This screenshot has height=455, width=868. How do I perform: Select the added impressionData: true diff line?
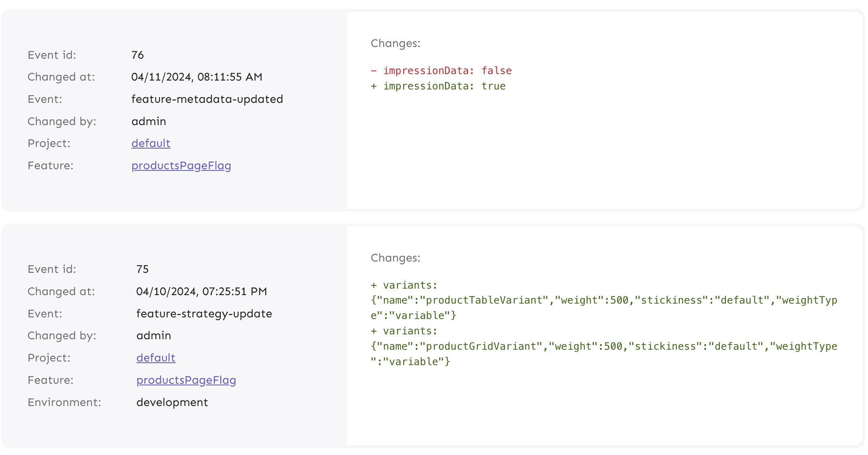[438, 86]
